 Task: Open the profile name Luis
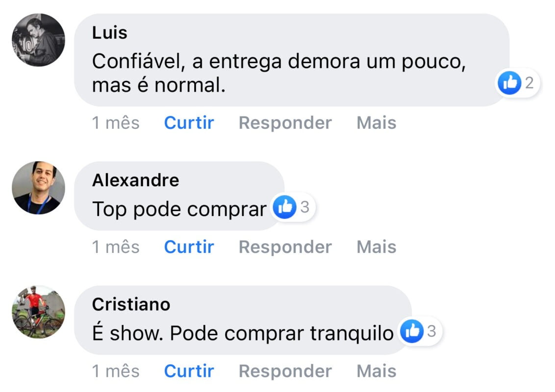[109, 33]
